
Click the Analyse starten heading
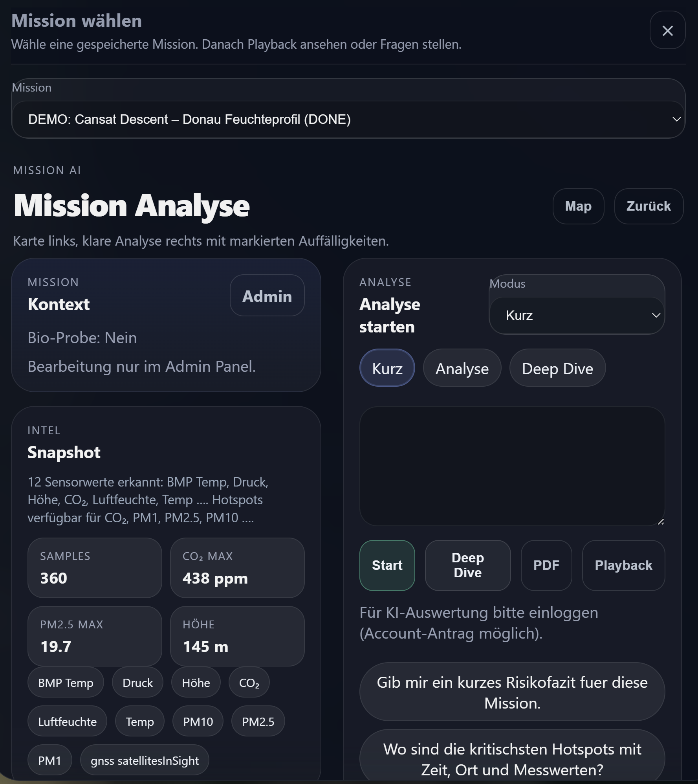[390, 316]
